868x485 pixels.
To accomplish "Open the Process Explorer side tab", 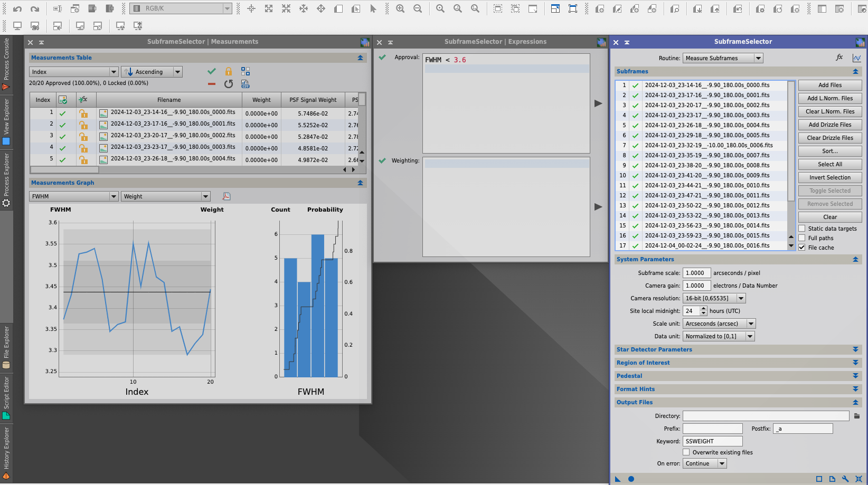I will (x=6, y=180).
